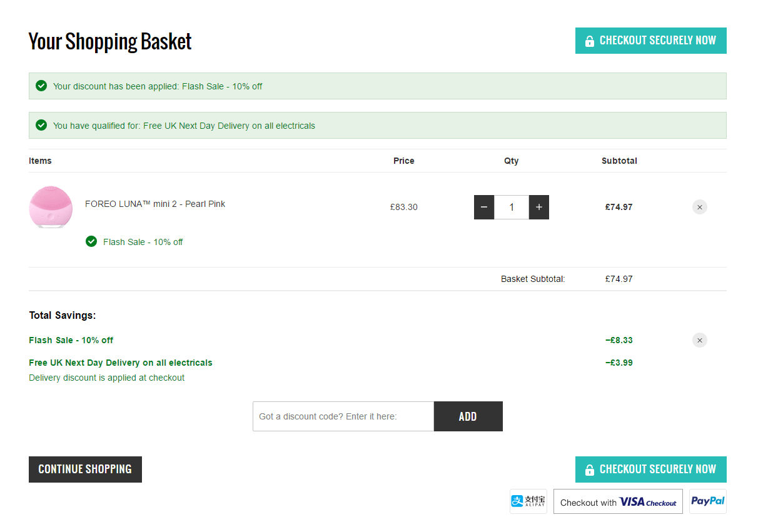Click the item subtotal £74.97 in bold
773x532 pixels.
[x=619, y=207]
